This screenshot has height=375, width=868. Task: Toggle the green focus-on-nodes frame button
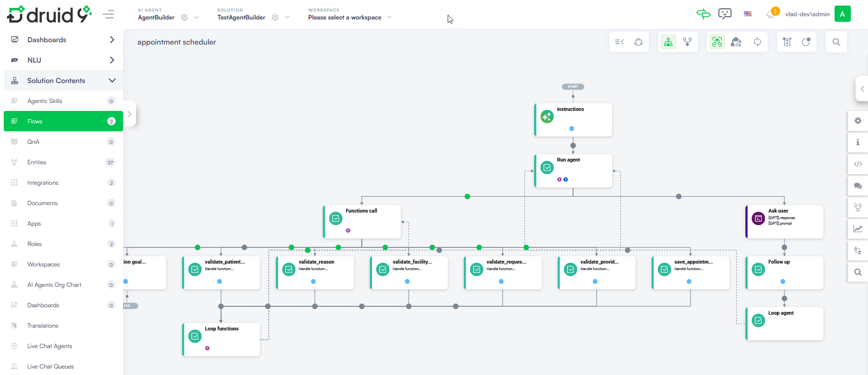click(717, 42)
